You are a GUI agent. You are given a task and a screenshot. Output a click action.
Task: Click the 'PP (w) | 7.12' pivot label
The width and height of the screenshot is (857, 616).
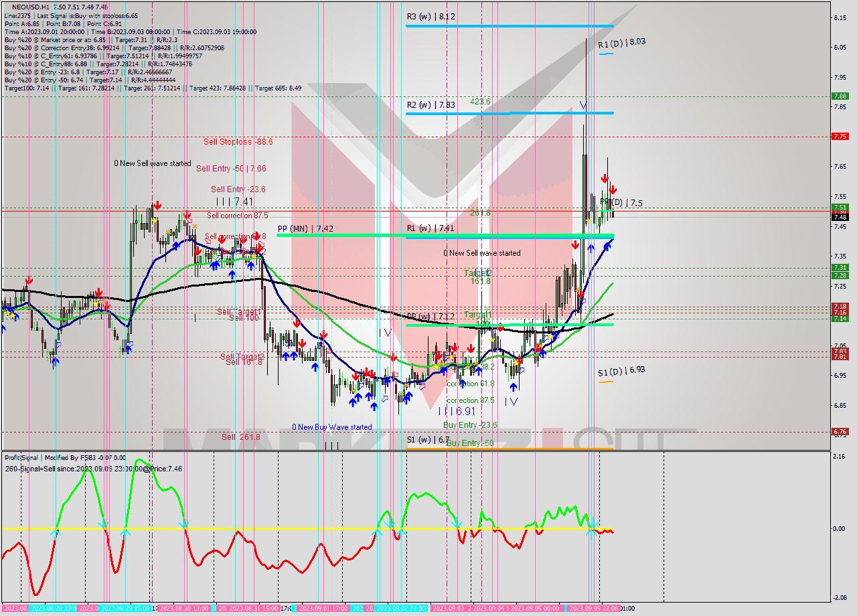click(x=431, y=315)
